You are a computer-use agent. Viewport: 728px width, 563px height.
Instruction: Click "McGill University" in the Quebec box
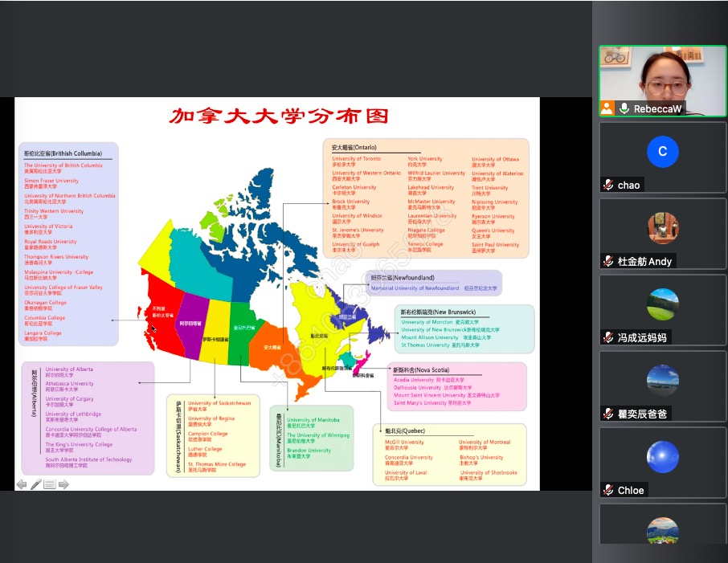tap(404, 442)
